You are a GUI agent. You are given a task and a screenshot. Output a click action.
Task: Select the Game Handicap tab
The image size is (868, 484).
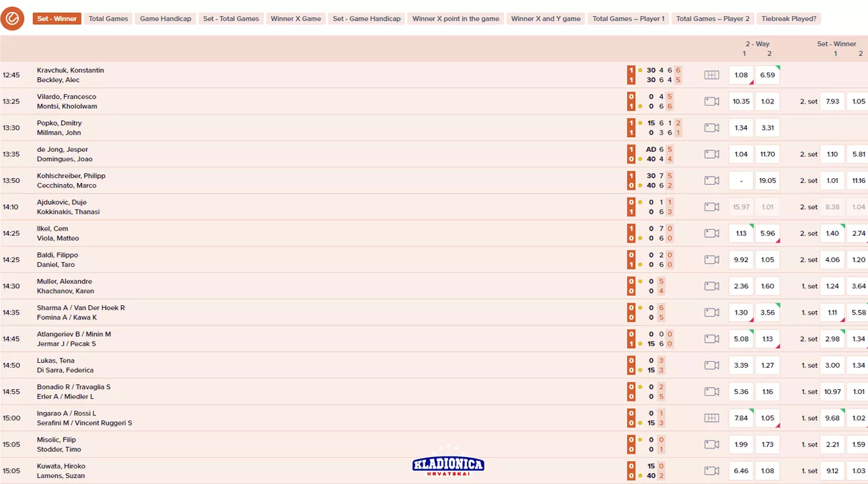(x=166, y=19)
